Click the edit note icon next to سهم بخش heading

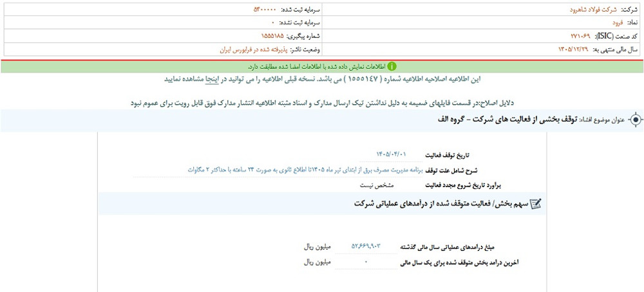coord(536,203)
